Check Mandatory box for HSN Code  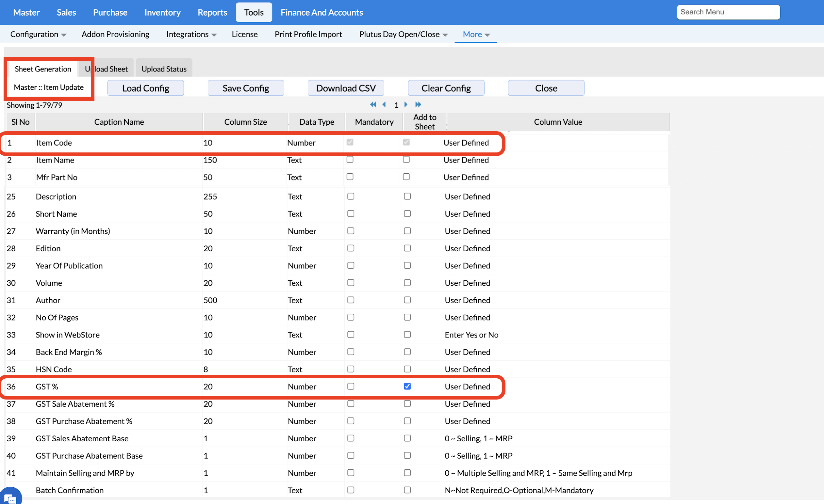coord(351,369)
